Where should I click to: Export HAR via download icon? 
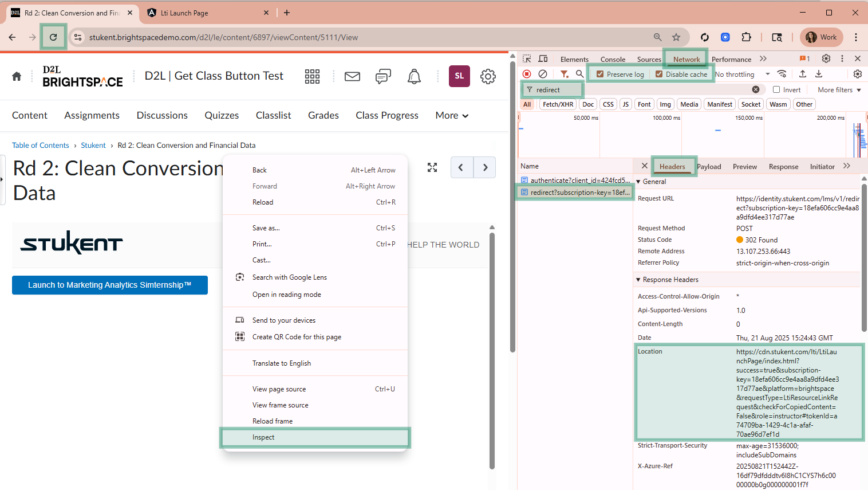coord(819,74)
